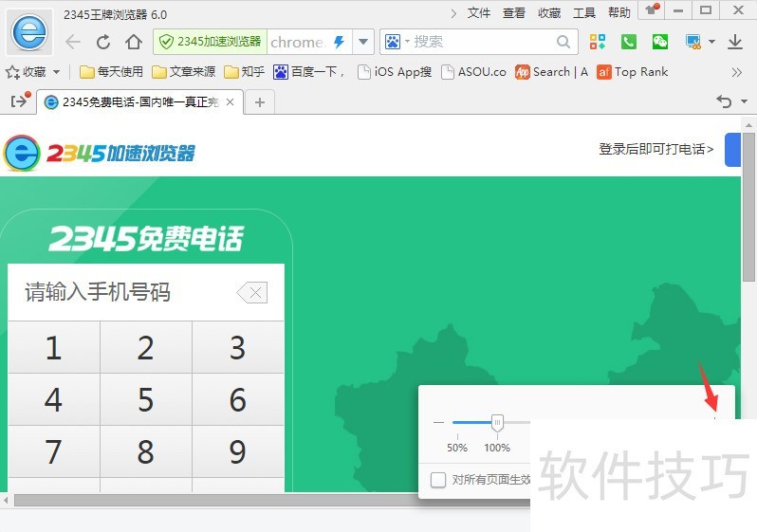
Task: Open a new tab with plus button
Action: click(259, 102)
